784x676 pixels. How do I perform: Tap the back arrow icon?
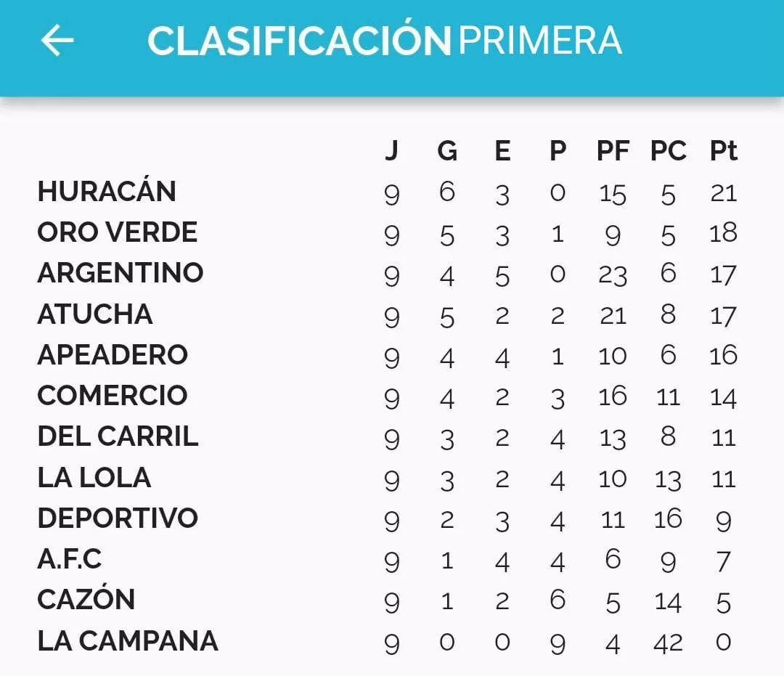[x=57, y=41]
